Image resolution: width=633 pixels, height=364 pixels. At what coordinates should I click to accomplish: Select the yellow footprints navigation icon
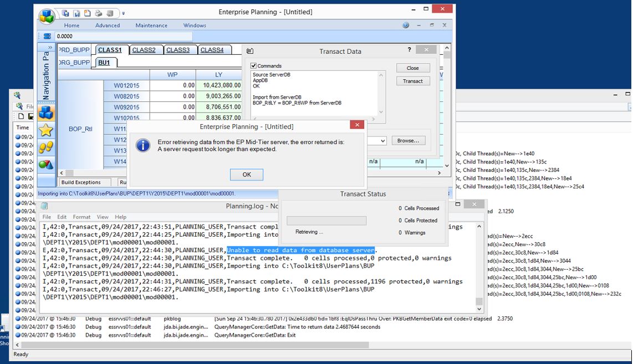(46, 147)
